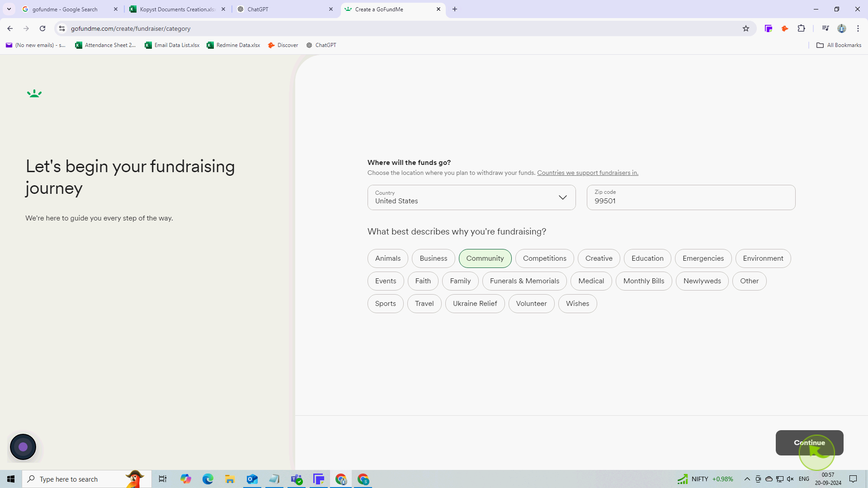Select the Competitions category
The width and height of the screenshot is (868, 488).
coord(545,258)
